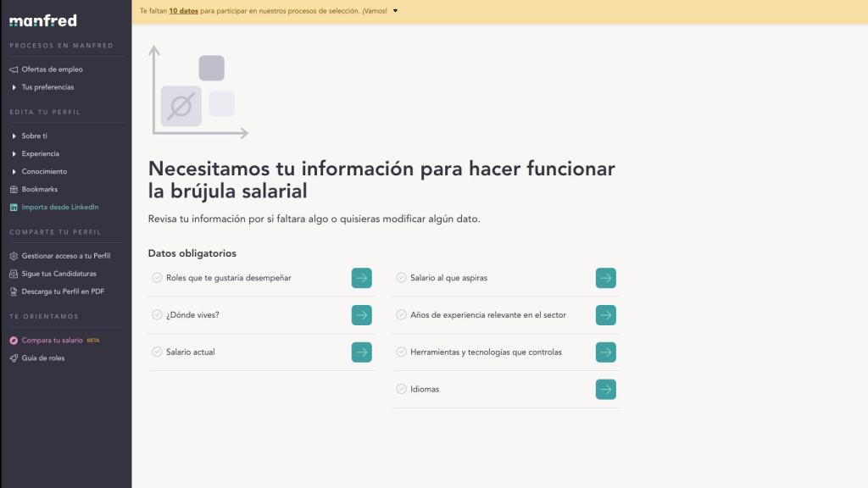Click Años de experiencia relevante en el sector
Viewport: 868px width, 488px height.
point(488,315)
